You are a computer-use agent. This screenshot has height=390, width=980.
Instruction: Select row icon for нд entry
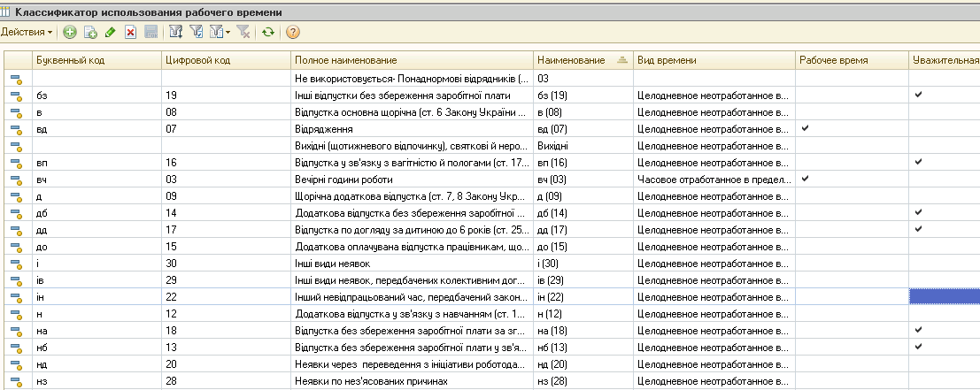[x=16, y=364]
